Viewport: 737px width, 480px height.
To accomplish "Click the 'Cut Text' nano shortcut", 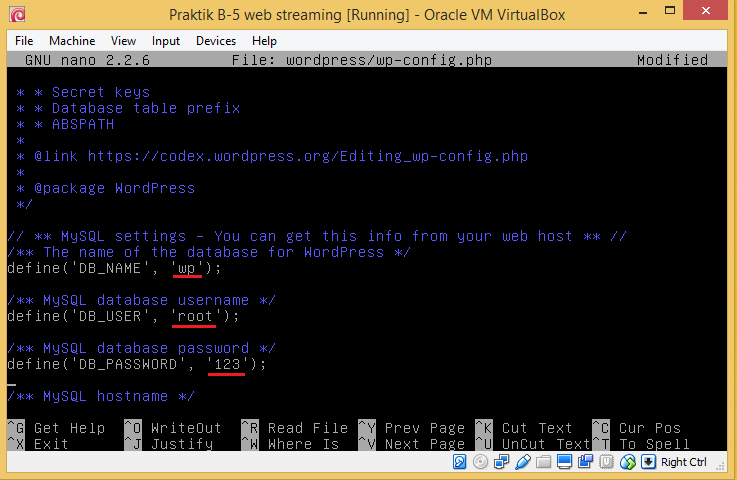I will coord(524,428).
